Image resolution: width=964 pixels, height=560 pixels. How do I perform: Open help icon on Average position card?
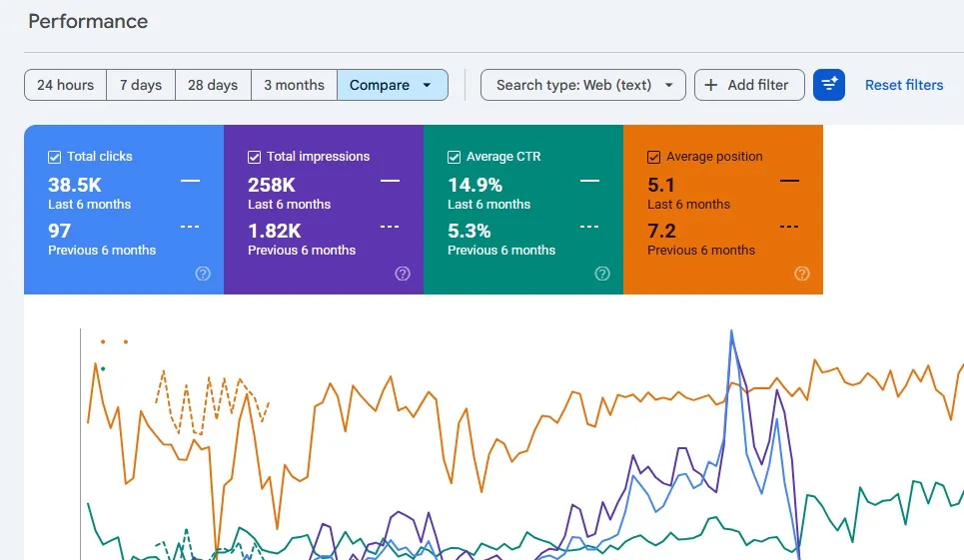pyautogui.click(x=802, y=274)
